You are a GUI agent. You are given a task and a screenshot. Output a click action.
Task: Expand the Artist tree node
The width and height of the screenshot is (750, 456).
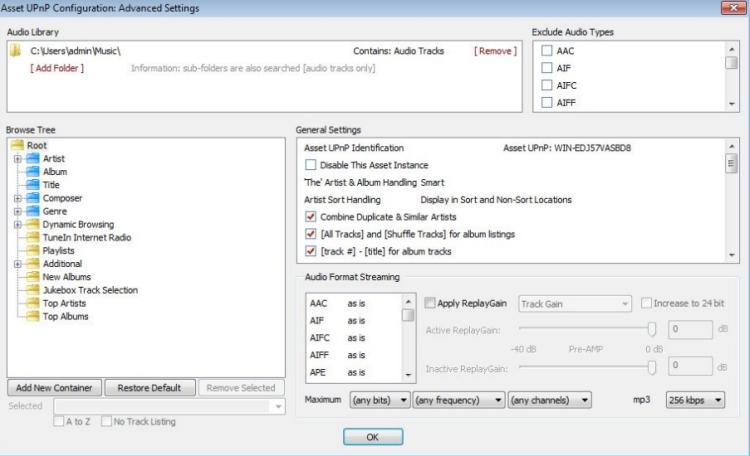click(18, 159)
